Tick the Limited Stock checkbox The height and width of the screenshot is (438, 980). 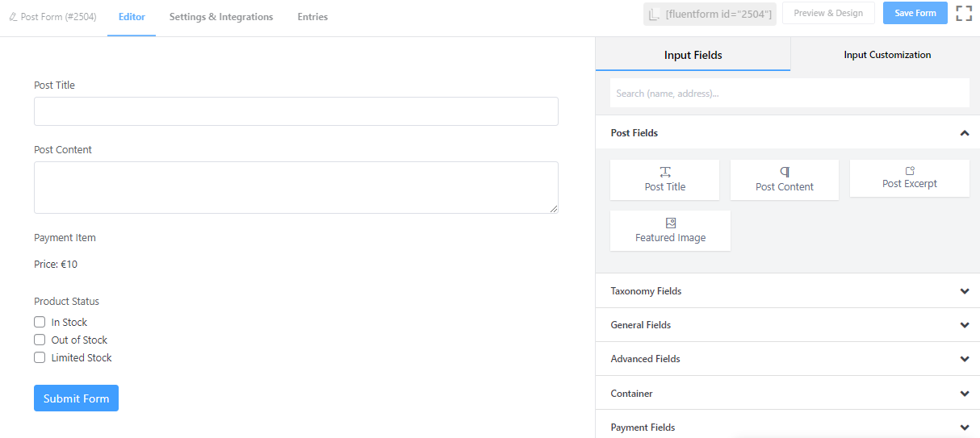[40, 357]
